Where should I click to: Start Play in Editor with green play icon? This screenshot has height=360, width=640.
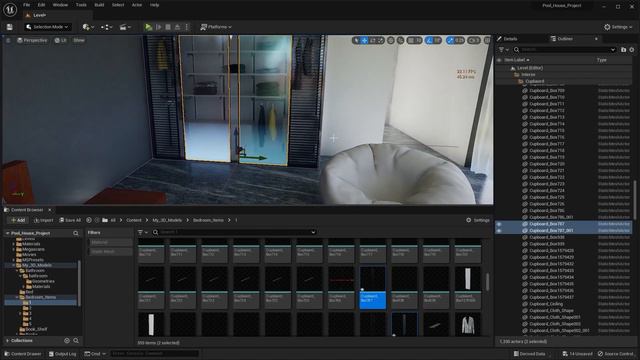click(149, 27)
